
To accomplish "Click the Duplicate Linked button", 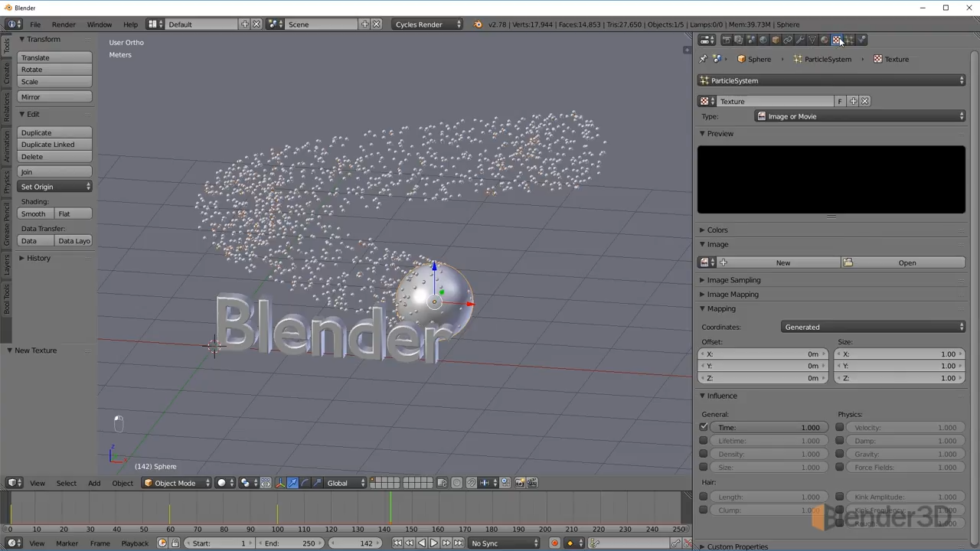I will coord(55,145).
